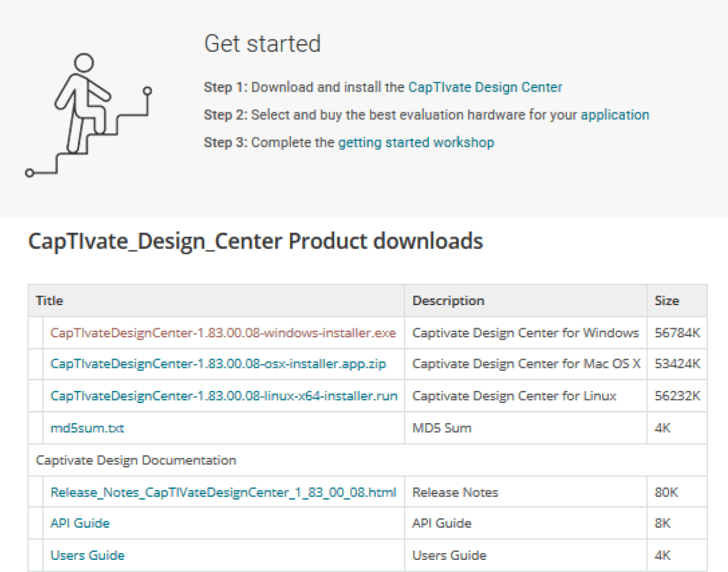Download the OSX installer app.zip file
The width and height of the screenshot is (728, 572).
click(x=218, y=364)
